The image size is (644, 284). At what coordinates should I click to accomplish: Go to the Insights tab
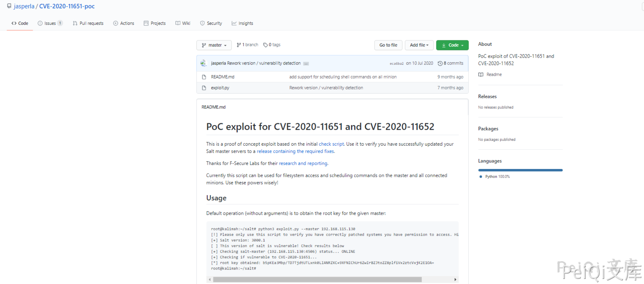pos(242,23)
